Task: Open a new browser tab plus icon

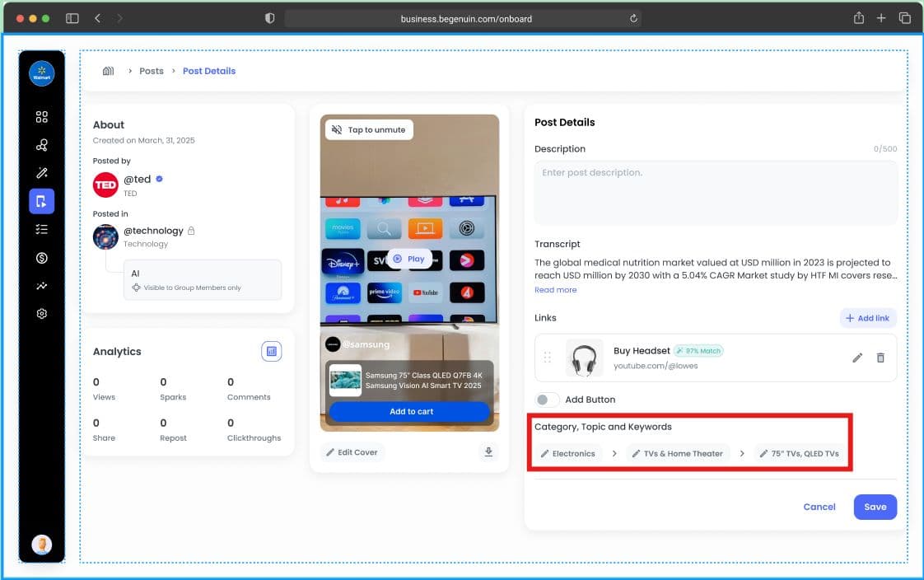Action: coord(881,18)
